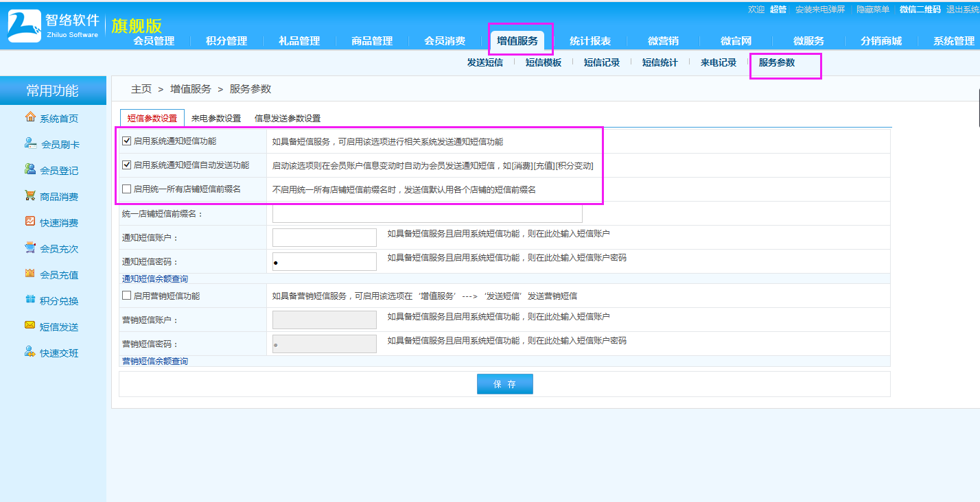Viewport: 980px width, 502px height.
Task: Click the 通知短信账户 input field
Action: [323, 237]
